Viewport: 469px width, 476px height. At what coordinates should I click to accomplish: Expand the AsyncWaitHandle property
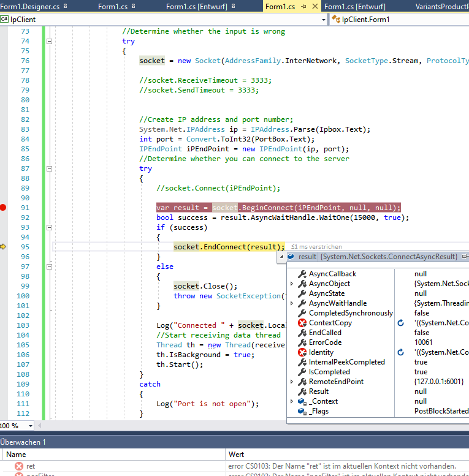coord(292,303)
